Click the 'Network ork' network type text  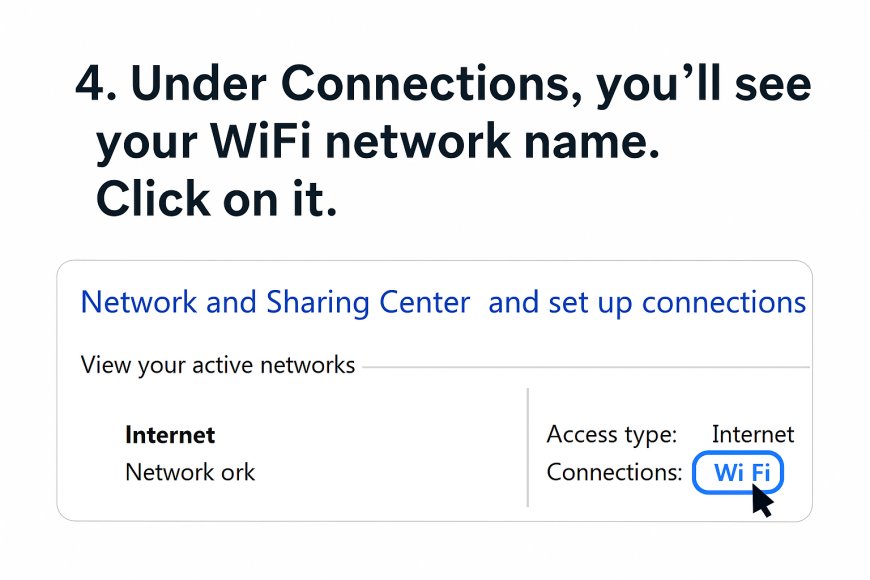point(190,472)
